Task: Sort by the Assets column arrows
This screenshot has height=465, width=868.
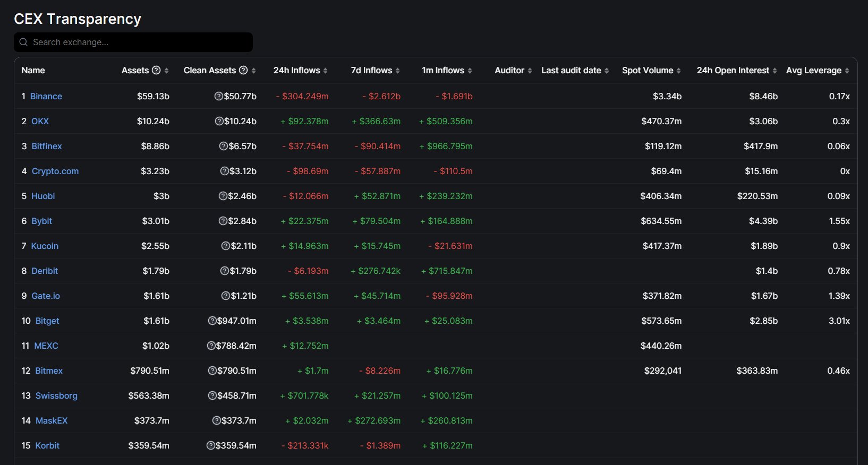Action: pos(166,71)
